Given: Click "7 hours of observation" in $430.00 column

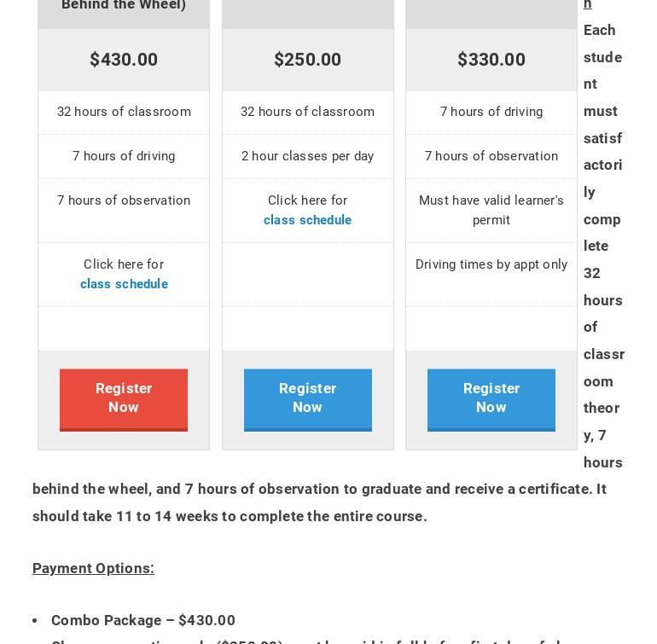Looking at the screenshot, I should pos(124,200).
